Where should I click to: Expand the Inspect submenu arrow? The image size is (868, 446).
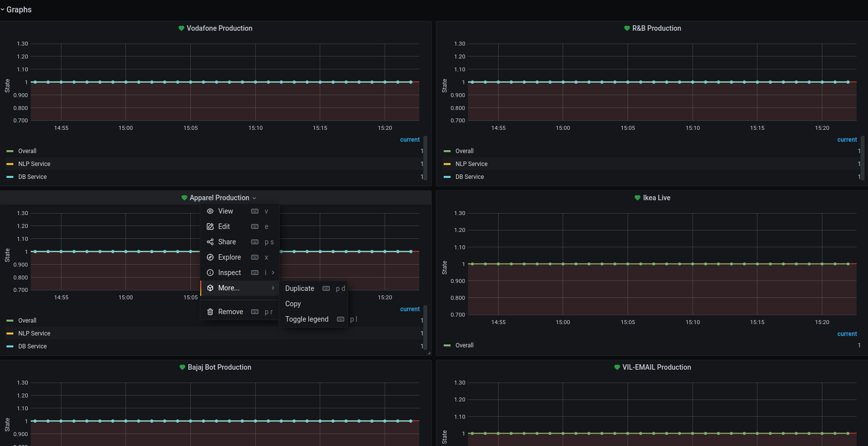273,273
